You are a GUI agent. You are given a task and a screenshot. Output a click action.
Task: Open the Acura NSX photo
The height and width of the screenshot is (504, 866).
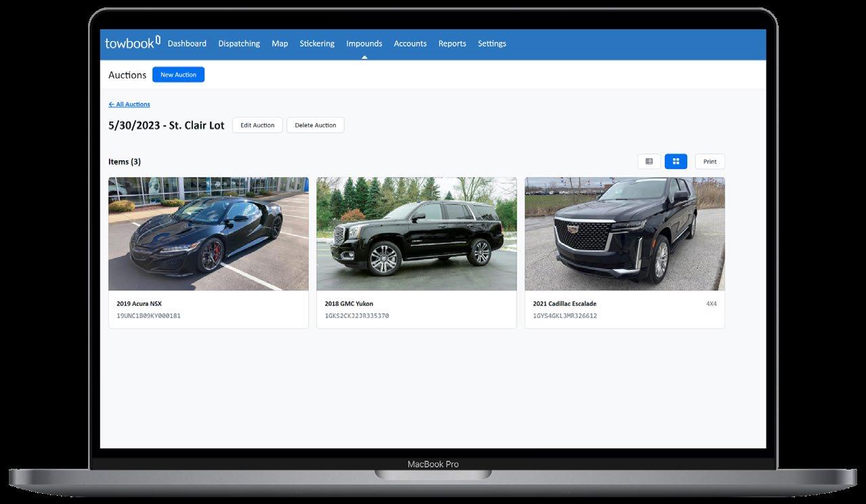tap(209, 234)
